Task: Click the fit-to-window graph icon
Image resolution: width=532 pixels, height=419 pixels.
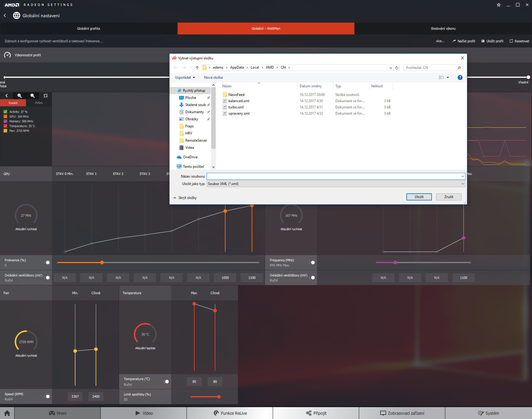Action: pyautogui.click(x=45, y=96)
